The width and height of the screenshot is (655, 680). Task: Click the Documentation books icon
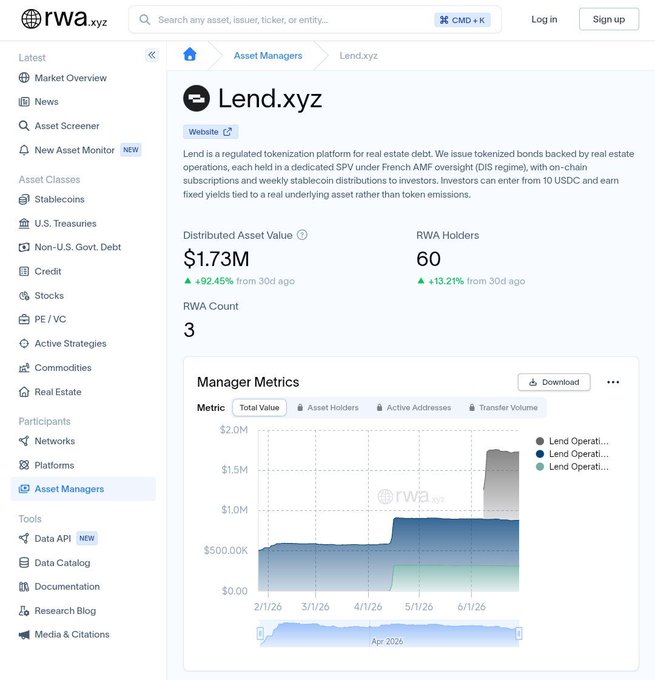point(24,587)
